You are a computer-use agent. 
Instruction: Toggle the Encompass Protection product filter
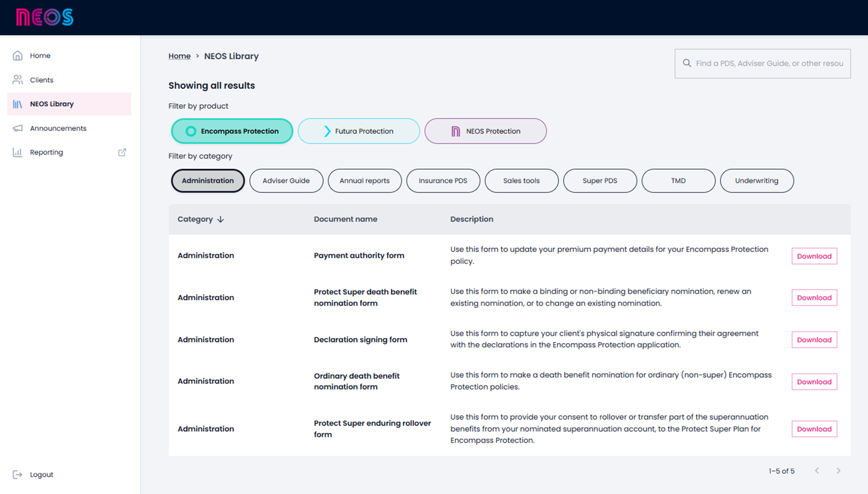232,131
